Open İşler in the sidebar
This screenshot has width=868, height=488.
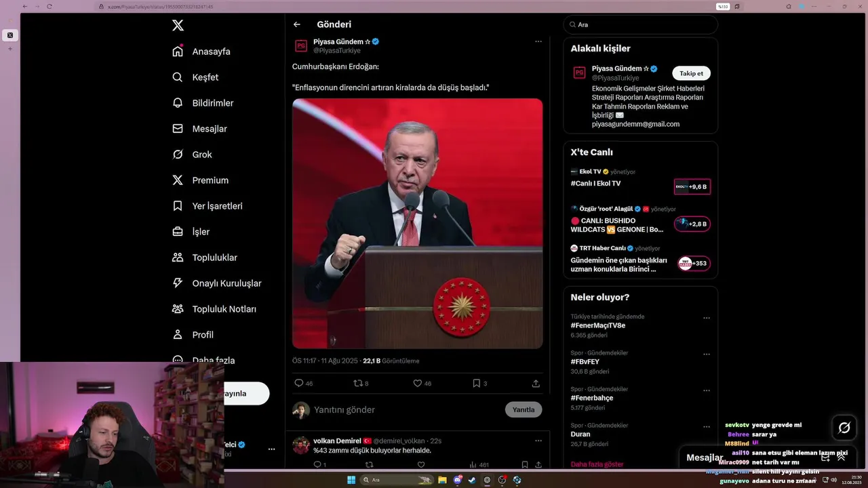pyautogui.click(x=191, y=232)
